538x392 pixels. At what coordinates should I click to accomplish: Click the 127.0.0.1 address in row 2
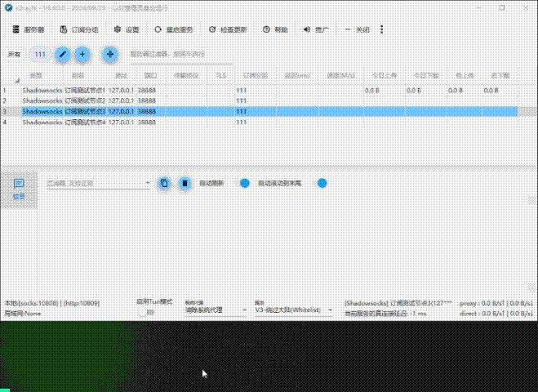point(121,100)
